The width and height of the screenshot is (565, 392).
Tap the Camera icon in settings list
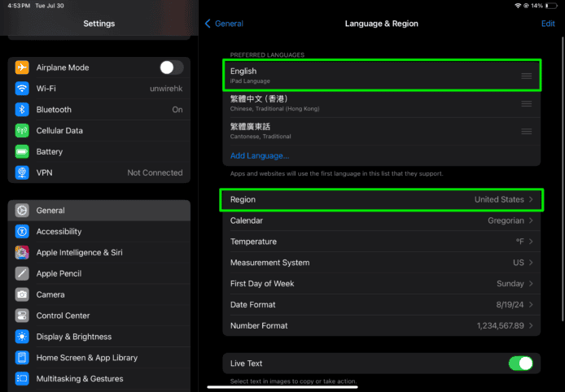[22, 294]
